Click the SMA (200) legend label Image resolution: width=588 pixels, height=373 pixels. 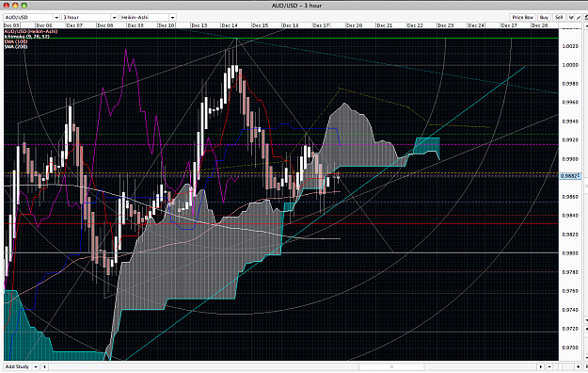coord(16,46)
